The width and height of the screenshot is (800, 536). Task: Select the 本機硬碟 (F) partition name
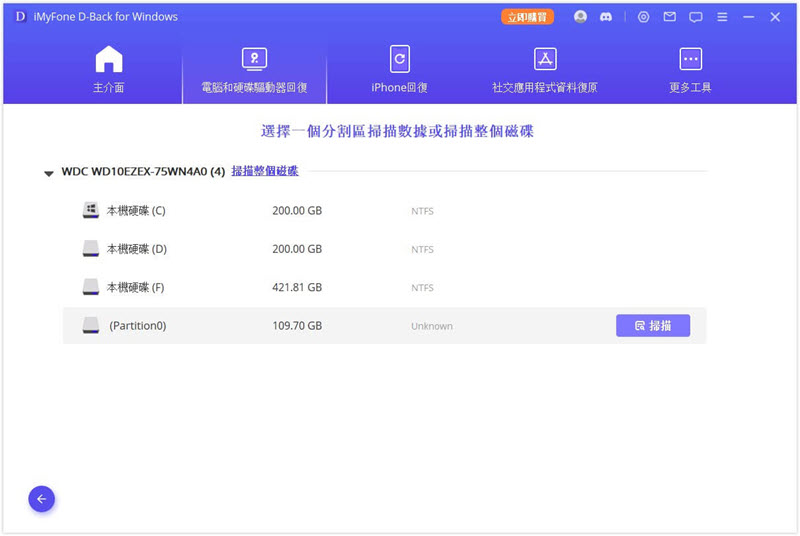pyautogui.click(x=135, y=287)
